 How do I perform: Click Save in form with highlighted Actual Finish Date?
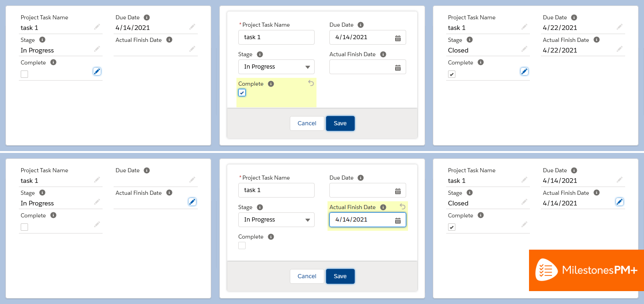tap(340, 276)
